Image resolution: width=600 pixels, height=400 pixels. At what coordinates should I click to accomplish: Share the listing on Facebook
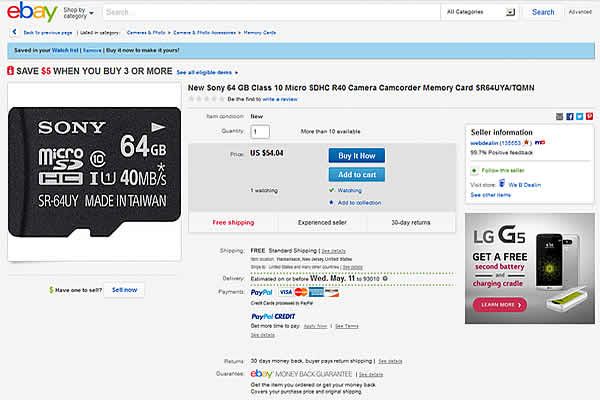click(x=570, y=116)
